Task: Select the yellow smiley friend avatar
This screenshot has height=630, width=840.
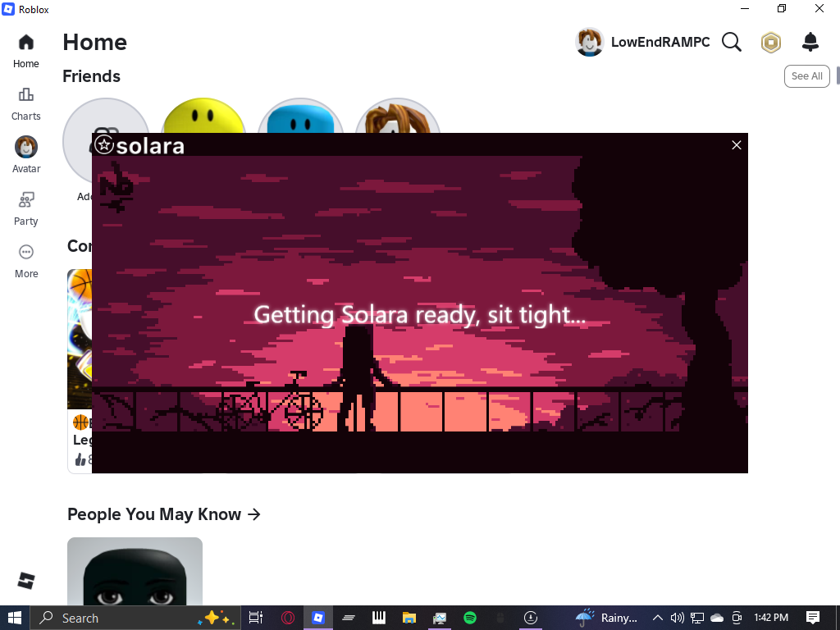Action: (203, 116)
